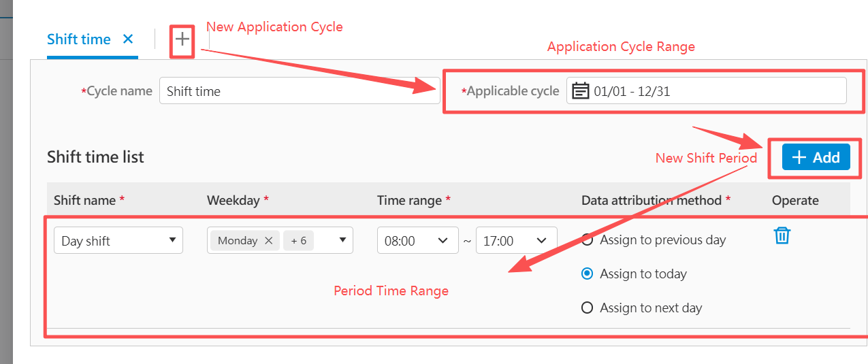This screenshot has width=868, height=364.
Task: Click the plus icon to add new cycle
Action: point(182,39)
